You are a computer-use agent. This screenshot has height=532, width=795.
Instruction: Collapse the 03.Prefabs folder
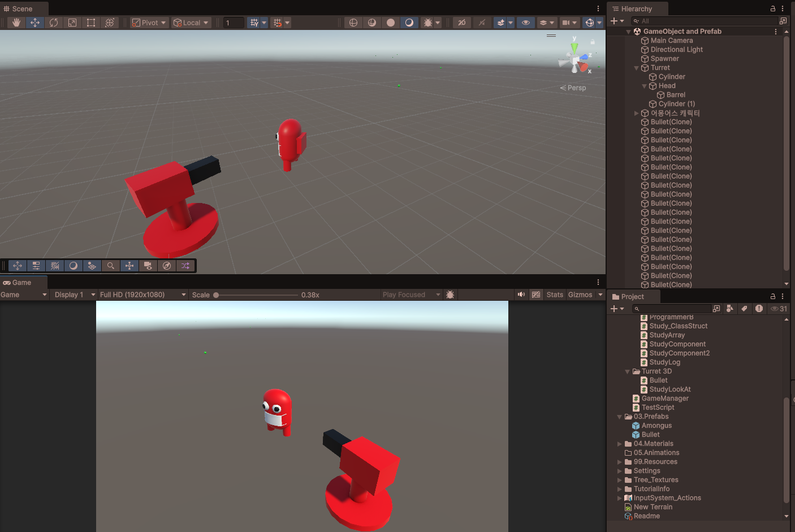[620, 417]
